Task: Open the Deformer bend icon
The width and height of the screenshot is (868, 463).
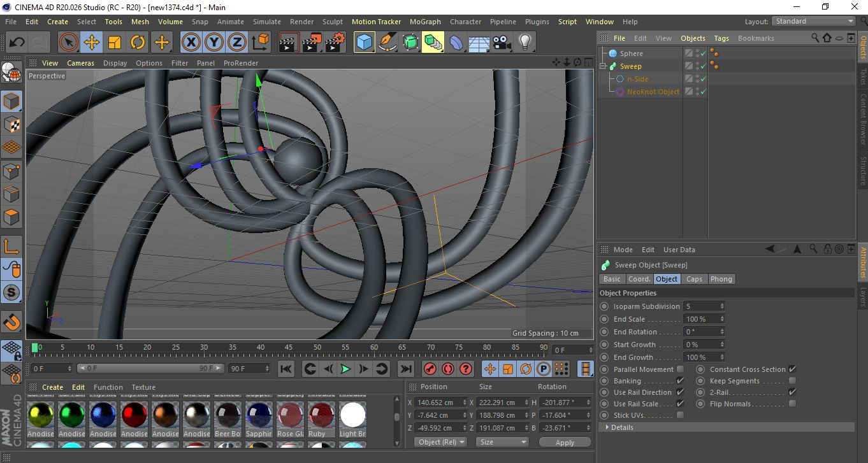Action: (x=456, y=43)
